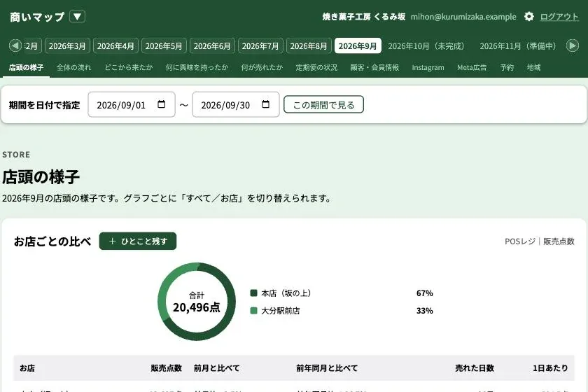
Task: Switch to the Meta広告 tab
Action: [472, 67]
